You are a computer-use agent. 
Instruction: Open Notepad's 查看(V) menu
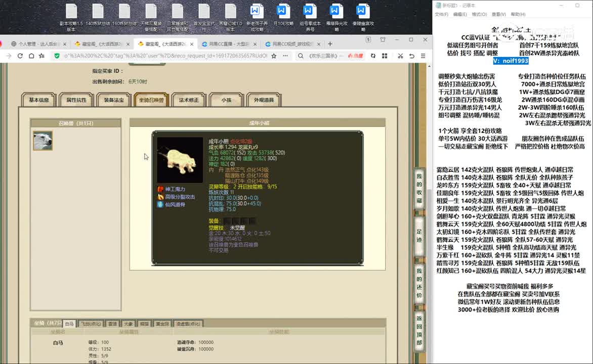(x=499, y=14)
